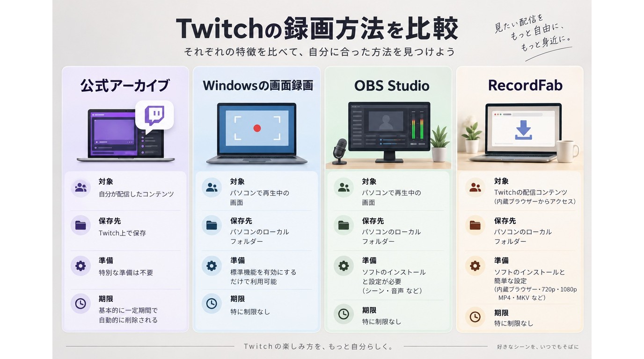
Task: Select the text 自分が配信したコンテンツ
Action: 136,194
